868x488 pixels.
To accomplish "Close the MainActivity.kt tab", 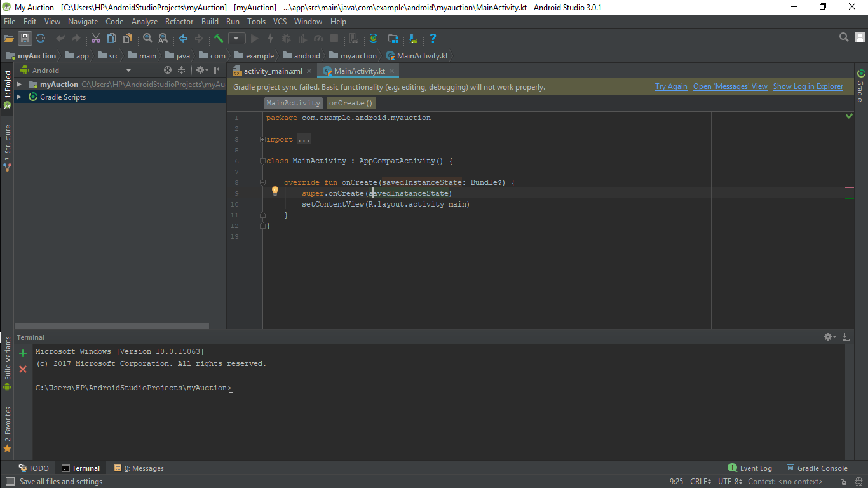I will coord(392,71).
